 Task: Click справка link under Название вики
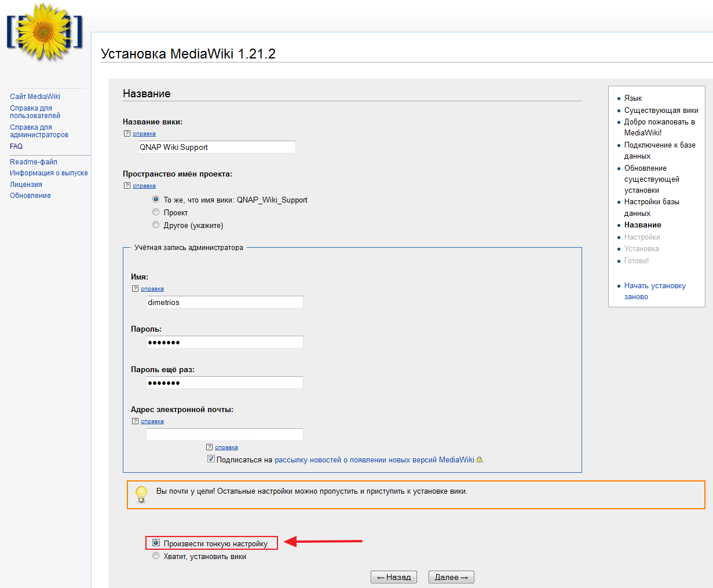pos(144,134)
